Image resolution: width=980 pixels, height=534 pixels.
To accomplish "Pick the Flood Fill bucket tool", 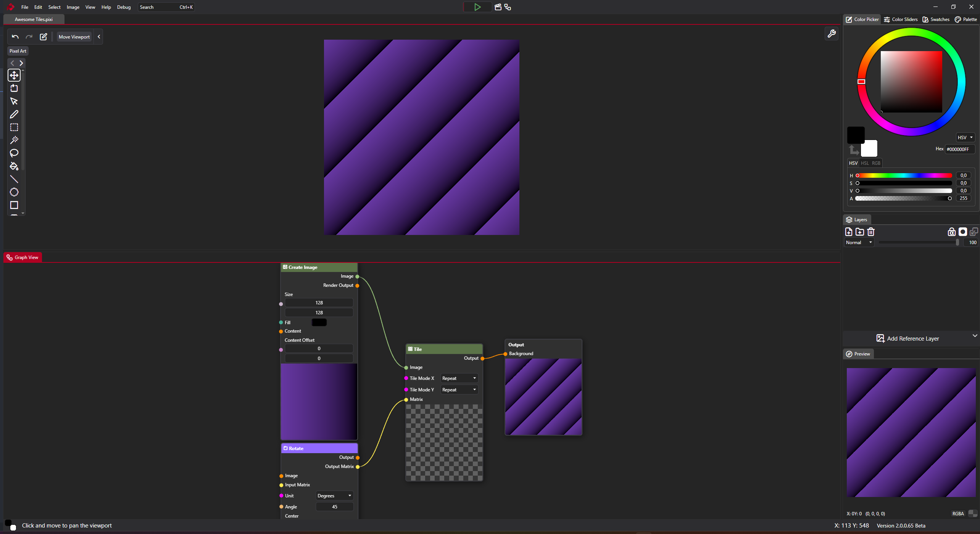I will (x=14, y=166).
